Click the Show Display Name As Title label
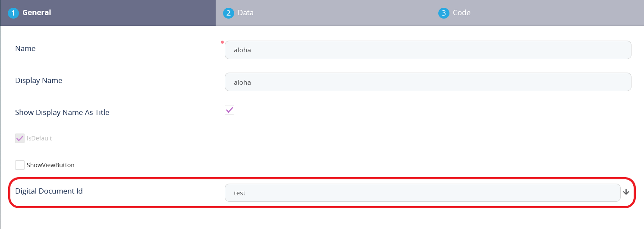The width and height of the screenshot is (644, 229). (62, 112)
